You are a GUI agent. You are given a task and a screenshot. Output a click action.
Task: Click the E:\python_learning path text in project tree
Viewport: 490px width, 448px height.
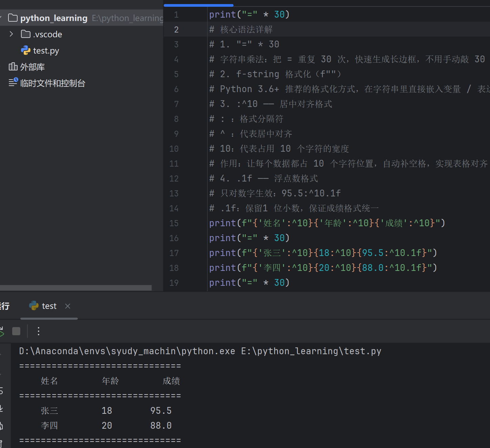[x=128, y=18]
